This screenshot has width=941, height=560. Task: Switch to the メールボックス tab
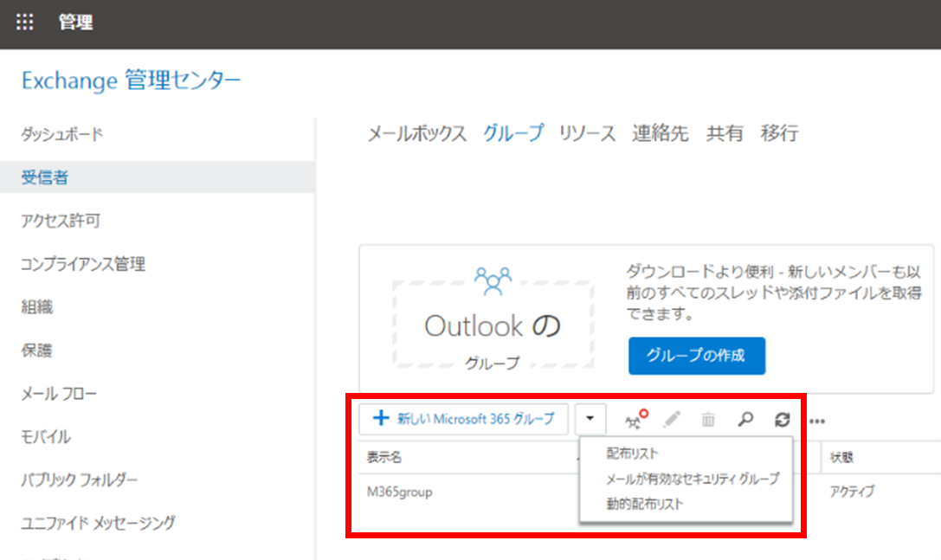(416, 133)
